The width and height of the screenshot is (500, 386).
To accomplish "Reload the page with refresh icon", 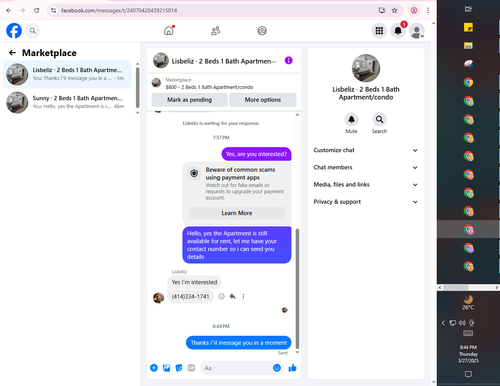I will point(37,10).
